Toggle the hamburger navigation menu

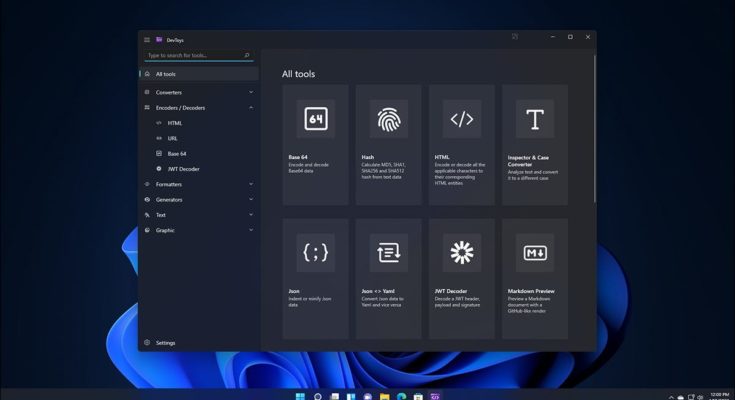[x=147, y=39]
